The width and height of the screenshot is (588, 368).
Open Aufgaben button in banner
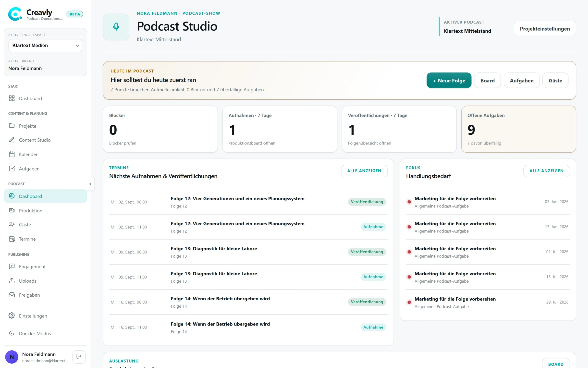522,80
